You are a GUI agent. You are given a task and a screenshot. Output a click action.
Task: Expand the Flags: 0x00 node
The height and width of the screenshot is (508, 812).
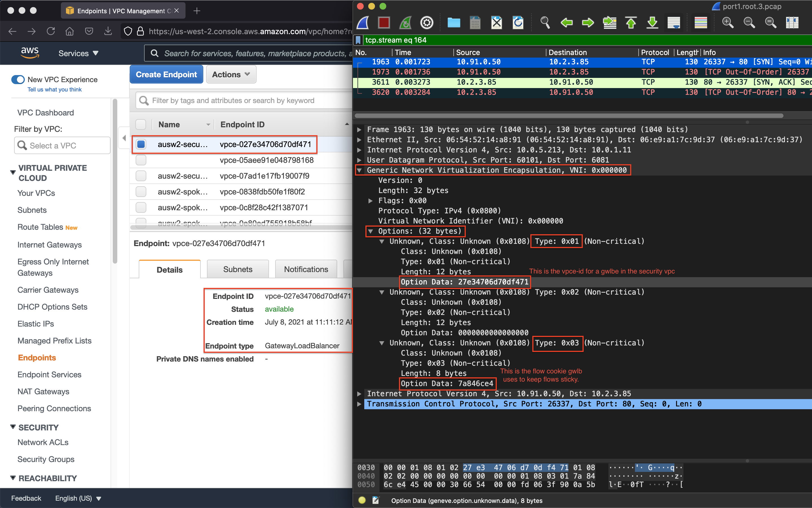point(370,201)
